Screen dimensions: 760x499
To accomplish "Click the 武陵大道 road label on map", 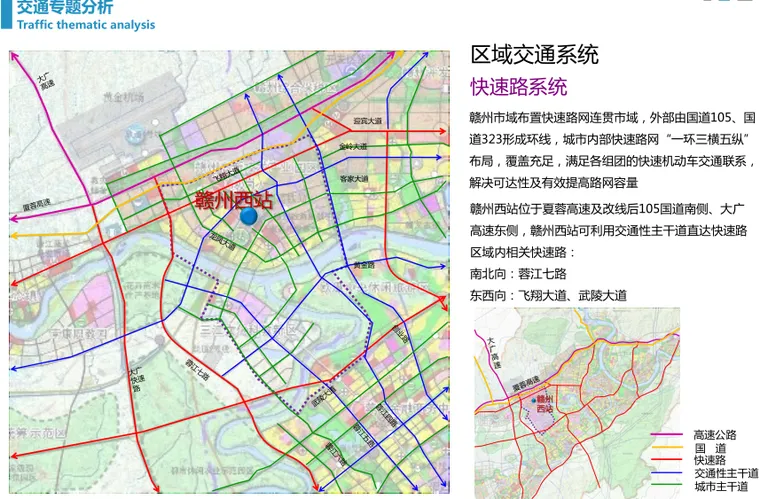I will point(324,397).
